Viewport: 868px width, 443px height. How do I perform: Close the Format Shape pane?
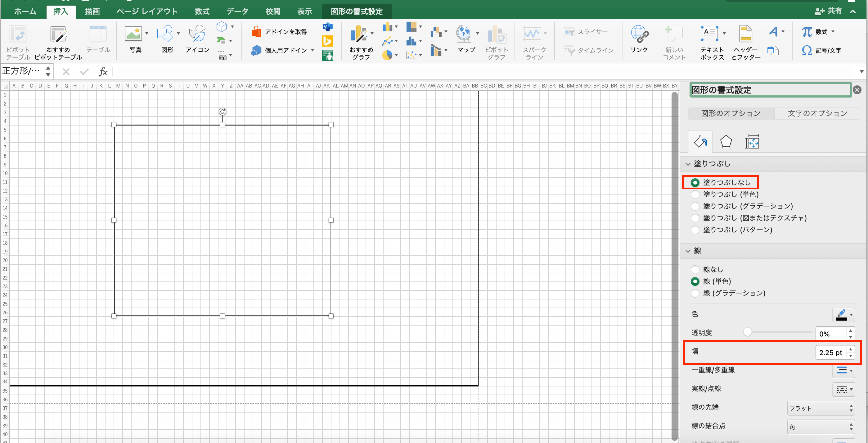point(857,90)
